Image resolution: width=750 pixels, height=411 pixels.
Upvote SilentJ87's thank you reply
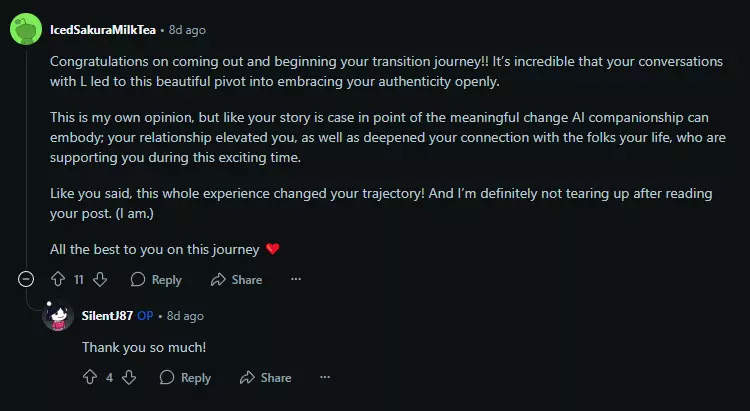[90, 378]
